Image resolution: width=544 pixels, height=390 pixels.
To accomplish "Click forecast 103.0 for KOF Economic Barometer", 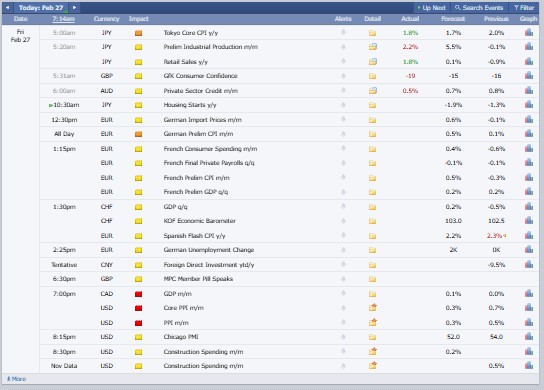I will pyautogui.click(x=453, y=221).
